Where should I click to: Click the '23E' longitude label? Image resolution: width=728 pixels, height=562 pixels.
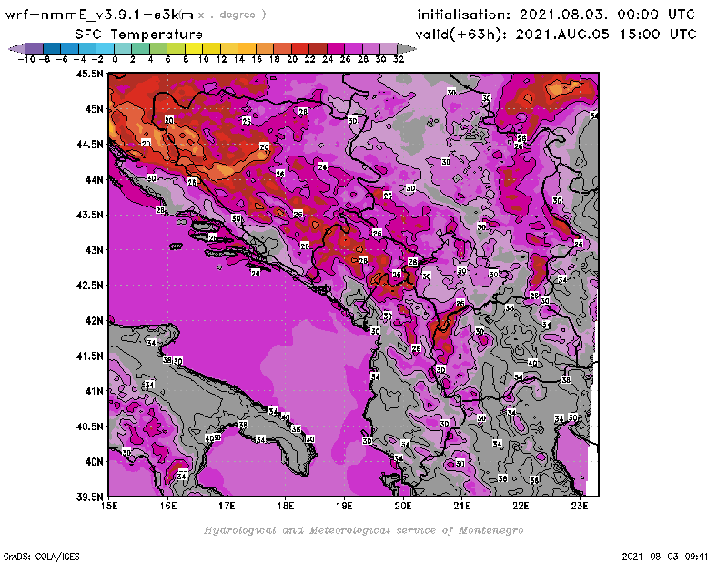580,506
